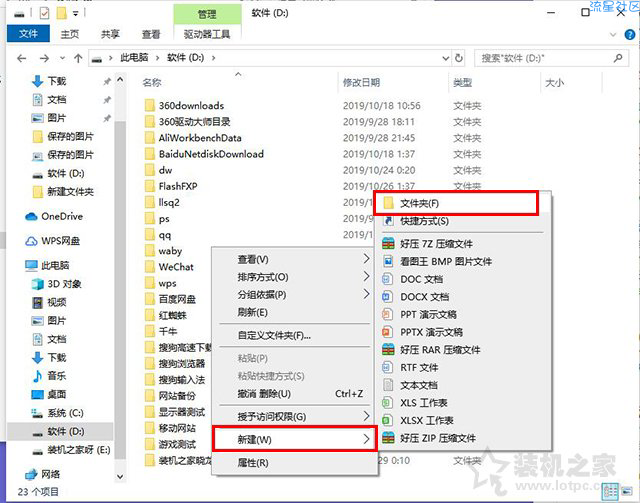The image size is (640, 503).
Task: Click the refresh button beside address bar
Action: (459, 58)
